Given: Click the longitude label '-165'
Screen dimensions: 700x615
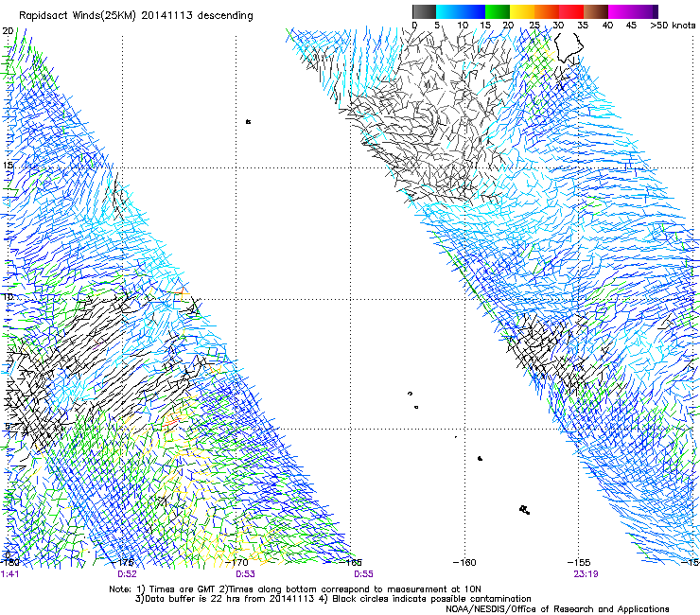Looking at the screenshot, I should [x=350, y=562].
